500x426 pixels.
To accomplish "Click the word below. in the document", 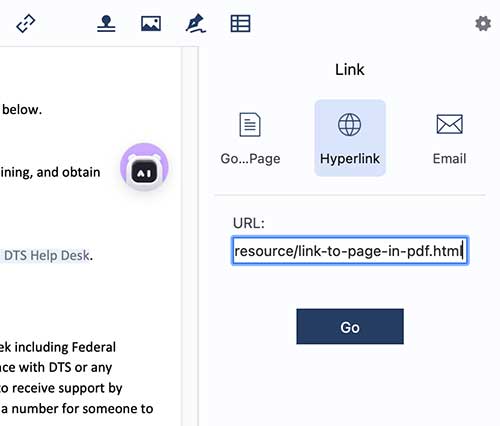I will pyautogui.click(x=22, y=110).
